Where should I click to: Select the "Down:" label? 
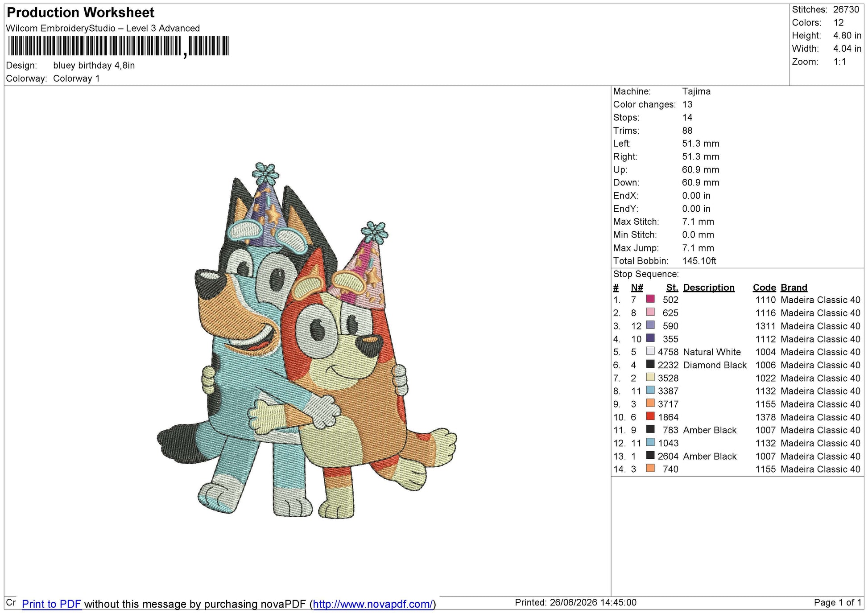tap(626, 183)
